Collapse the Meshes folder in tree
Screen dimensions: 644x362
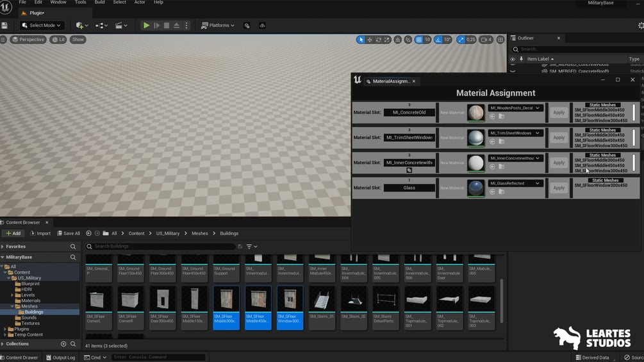[12, 307]
